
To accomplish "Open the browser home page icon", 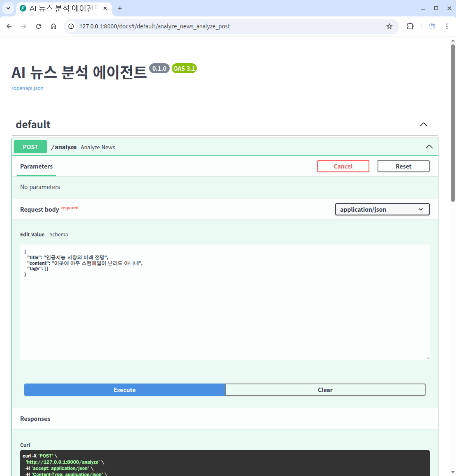I will tap(53, 26).
